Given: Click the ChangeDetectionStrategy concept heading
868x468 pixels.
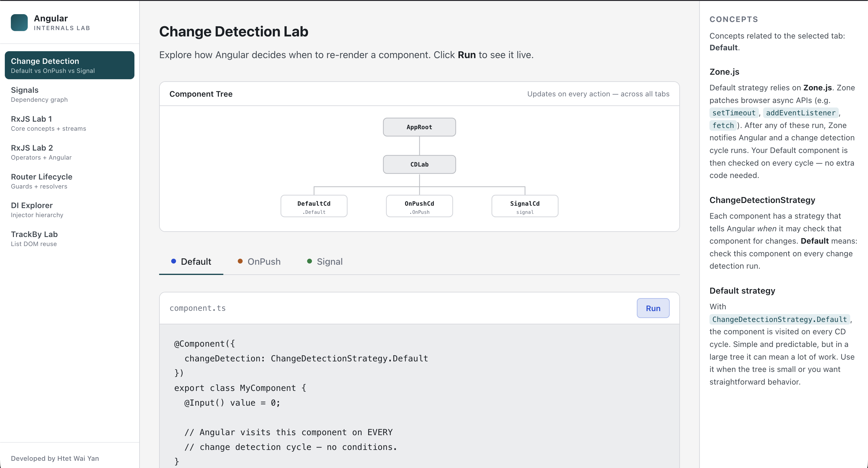Looking at the screenshot, I should click(x=762, y=200).
